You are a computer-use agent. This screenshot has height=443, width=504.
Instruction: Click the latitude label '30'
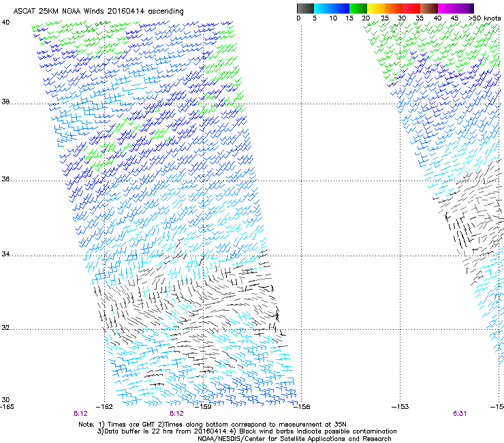pos(5,399)
